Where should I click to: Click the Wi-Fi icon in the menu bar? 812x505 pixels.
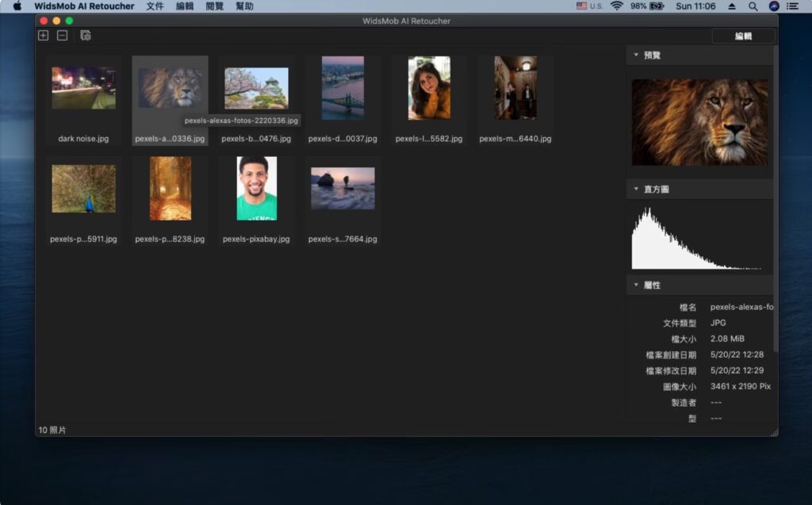(616, 6)
